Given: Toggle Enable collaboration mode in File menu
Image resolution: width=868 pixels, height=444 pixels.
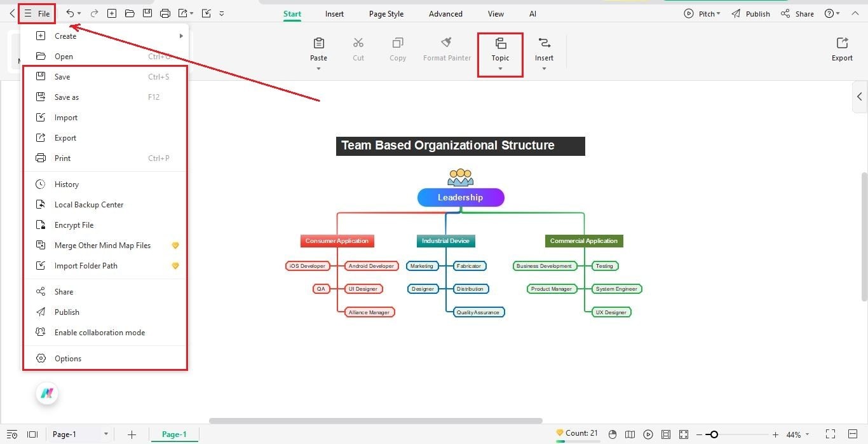Looking at the screenshot, I should tap(99, 332).
